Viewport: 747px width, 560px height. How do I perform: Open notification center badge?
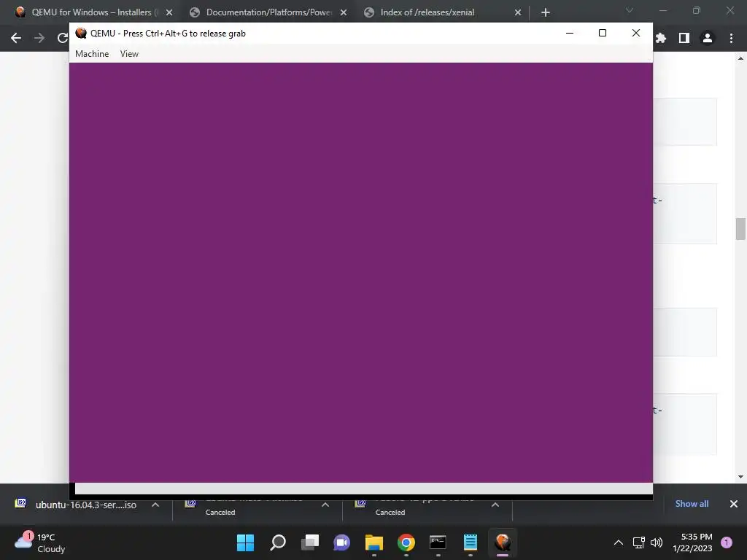727,542
